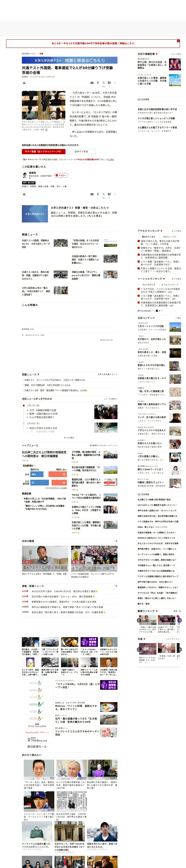
Task: Share article by mail icon below headline
Action: [x=92, y=83]
